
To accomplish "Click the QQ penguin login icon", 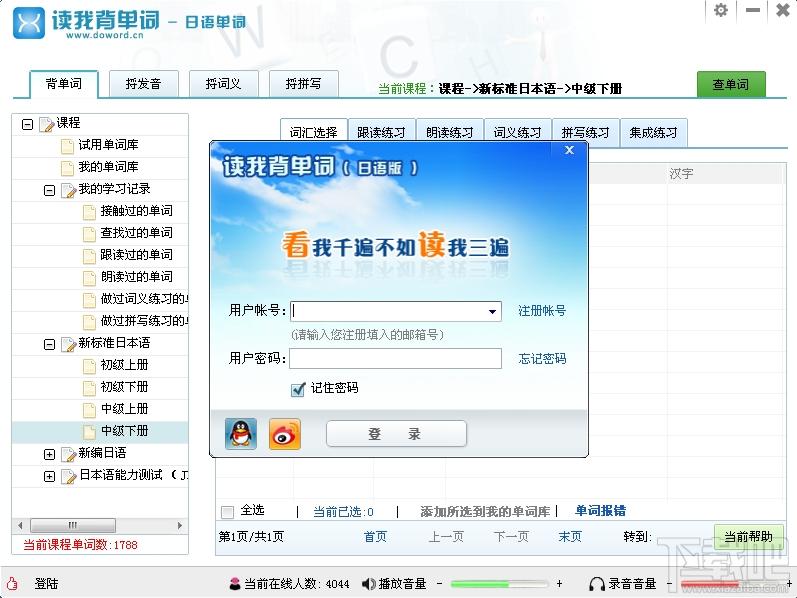I will (241, 434).
